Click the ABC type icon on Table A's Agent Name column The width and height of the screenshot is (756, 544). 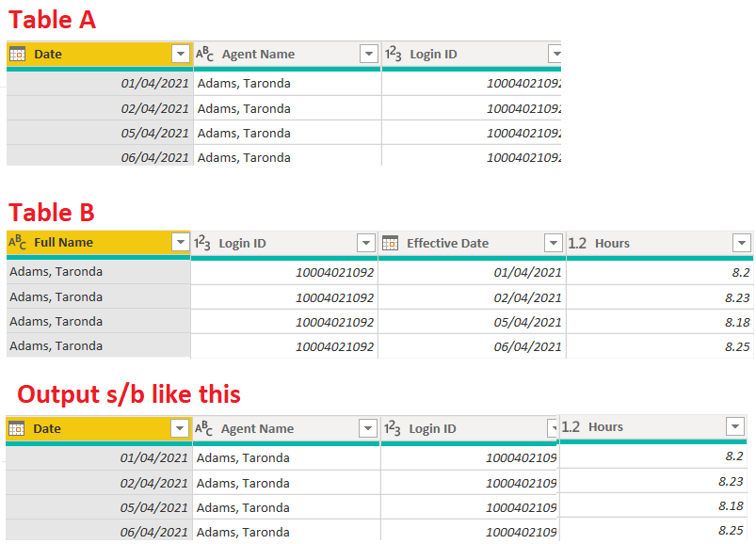(x=204, y=54)
